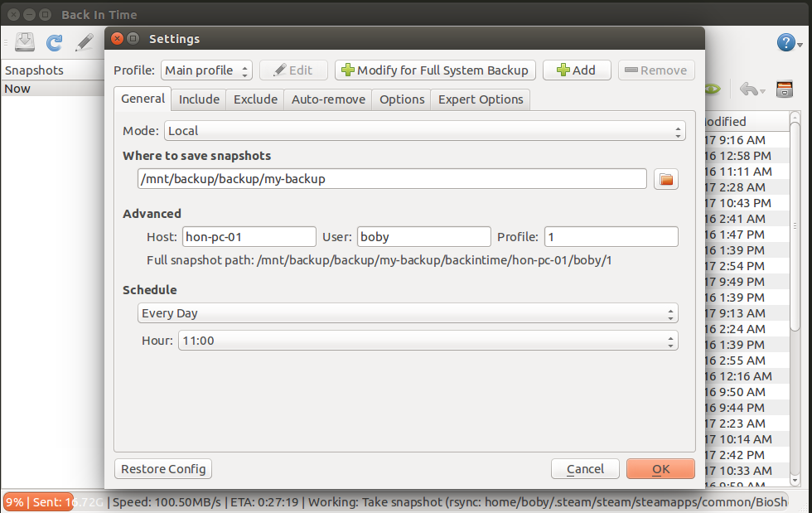Click the Snapshots archive icon at right
This screenshot has height=513, width=812.
point(785,90)
